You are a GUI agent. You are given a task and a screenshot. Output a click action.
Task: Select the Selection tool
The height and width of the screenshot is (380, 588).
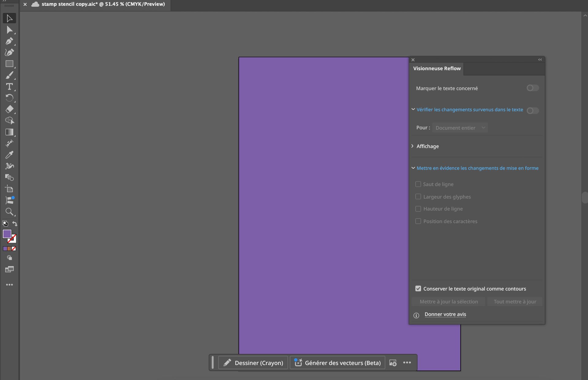point(9,18)
